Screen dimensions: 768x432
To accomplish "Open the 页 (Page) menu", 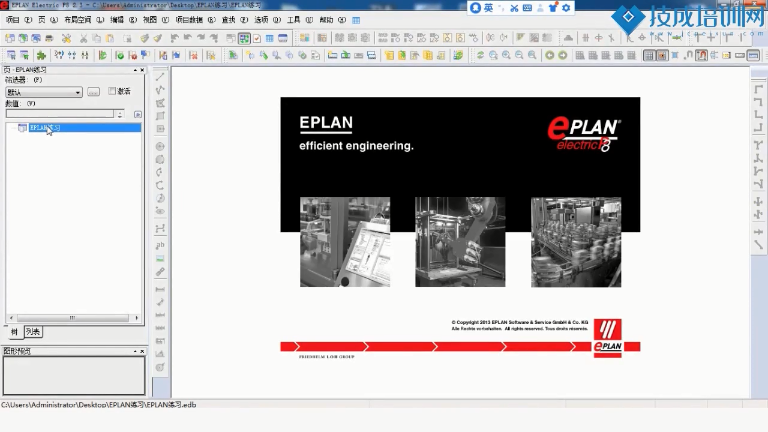I will 48,20.
